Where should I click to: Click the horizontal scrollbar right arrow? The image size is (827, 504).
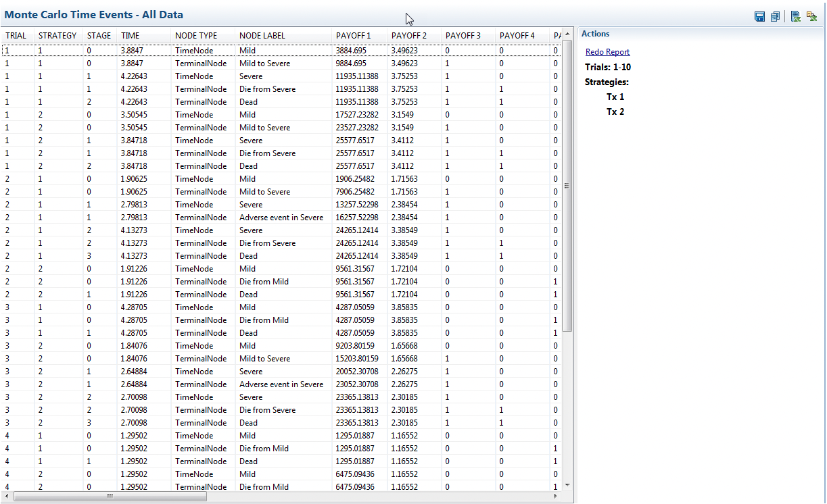pos(557,497)
